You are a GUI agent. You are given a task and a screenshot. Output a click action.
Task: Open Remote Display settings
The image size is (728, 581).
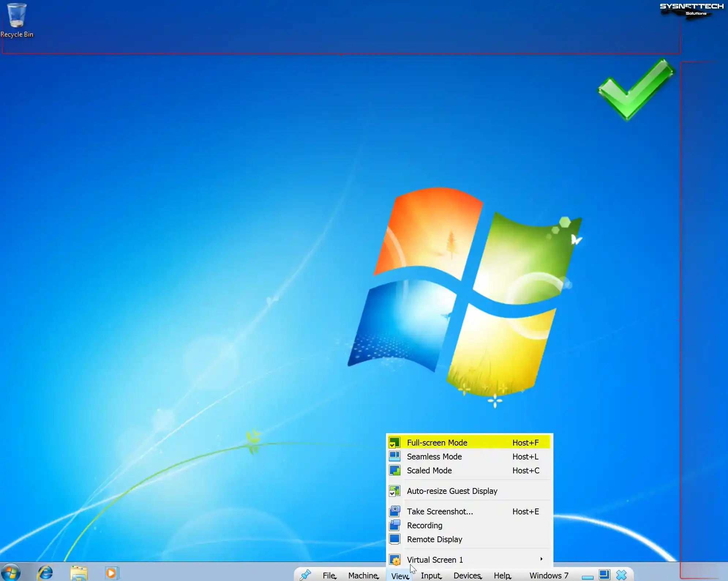tap(435, 539)
